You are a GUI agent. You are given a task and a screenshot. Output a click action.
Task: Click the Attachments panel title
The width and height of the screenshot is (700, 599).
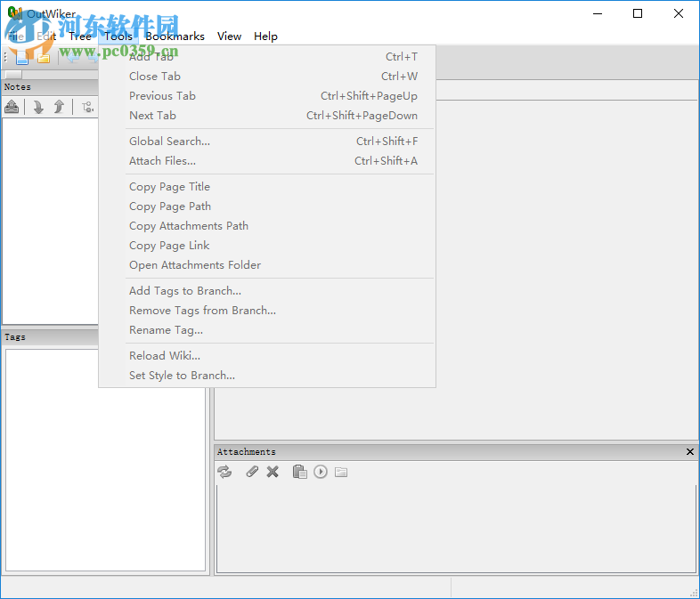(x=247, y=452)
